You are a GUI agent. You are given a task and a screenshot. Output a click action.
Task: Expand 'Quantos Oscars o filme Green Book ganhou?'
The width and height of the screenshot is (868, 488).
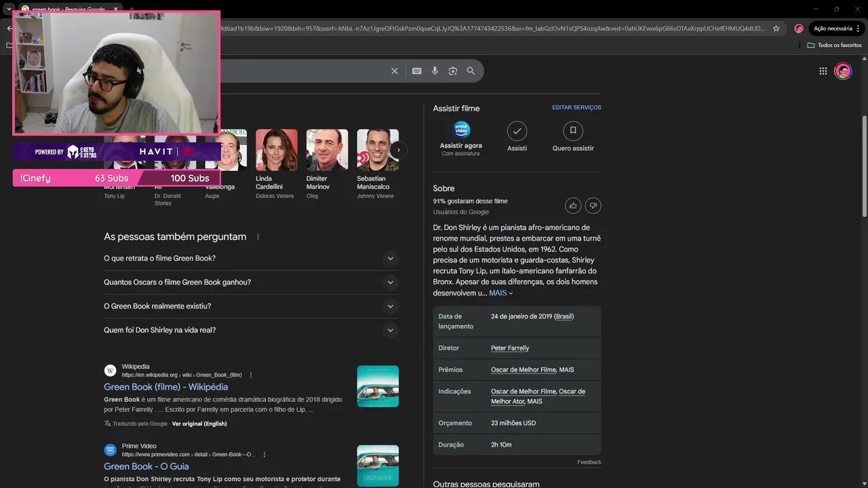tap(251, 282)
